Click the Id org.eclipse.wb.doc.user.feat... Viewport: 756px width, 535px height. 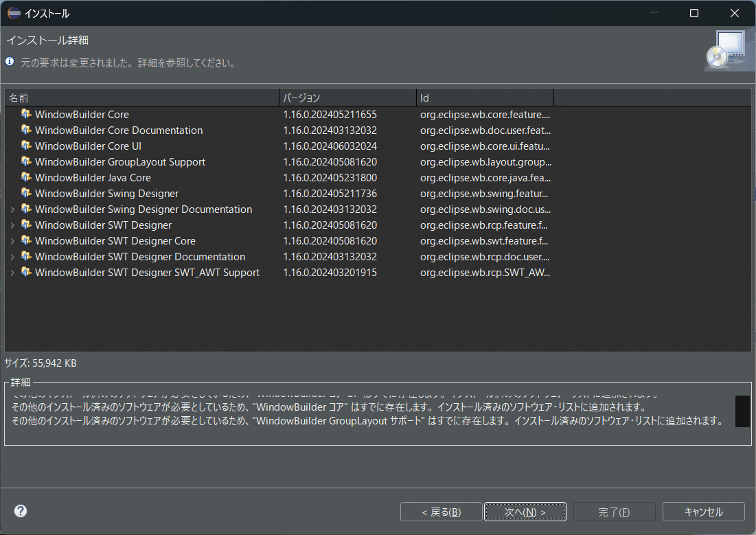click(x=485, y=130)
